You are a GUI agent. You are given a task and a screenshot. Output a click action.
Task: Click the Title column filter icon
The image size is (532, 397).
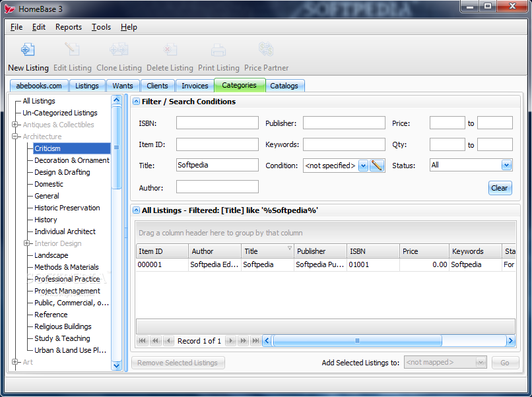pos(289,248)
